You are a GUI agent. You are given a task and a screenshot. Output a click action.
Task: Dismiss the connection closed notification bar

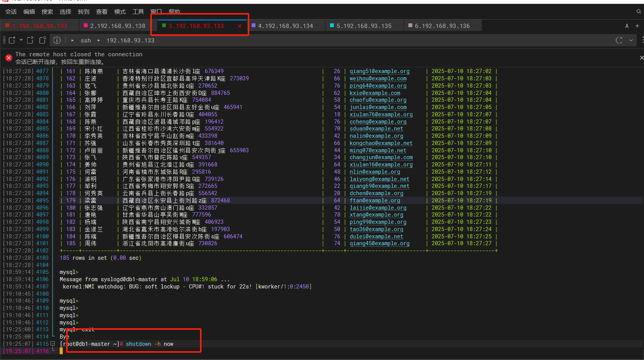coord(642,58)
